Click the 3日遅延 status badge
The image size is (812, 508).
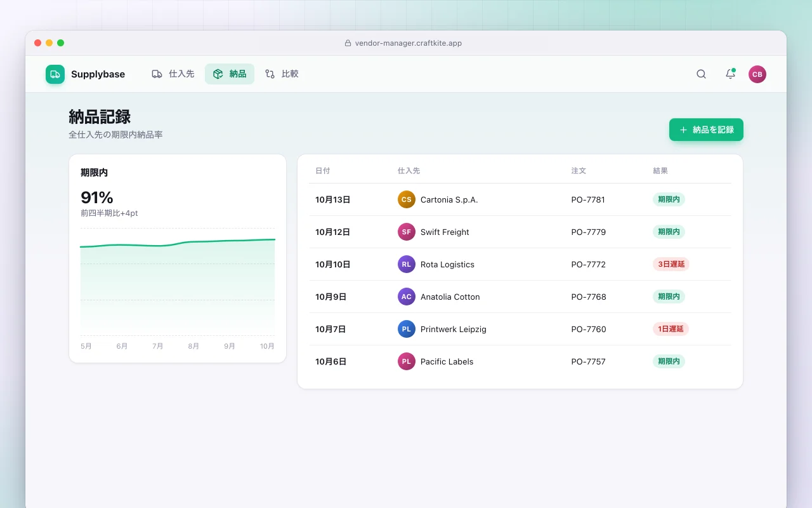[x=671, y=264]
